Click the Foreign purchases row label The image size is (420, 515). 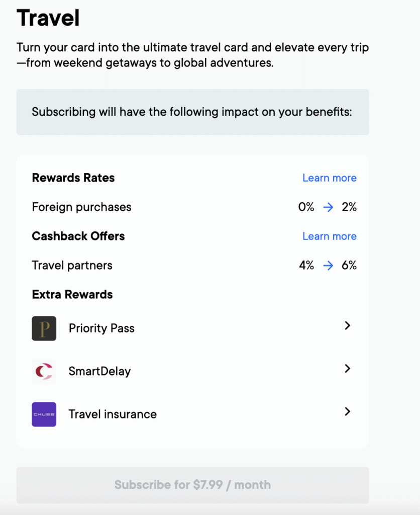[81, 207]
